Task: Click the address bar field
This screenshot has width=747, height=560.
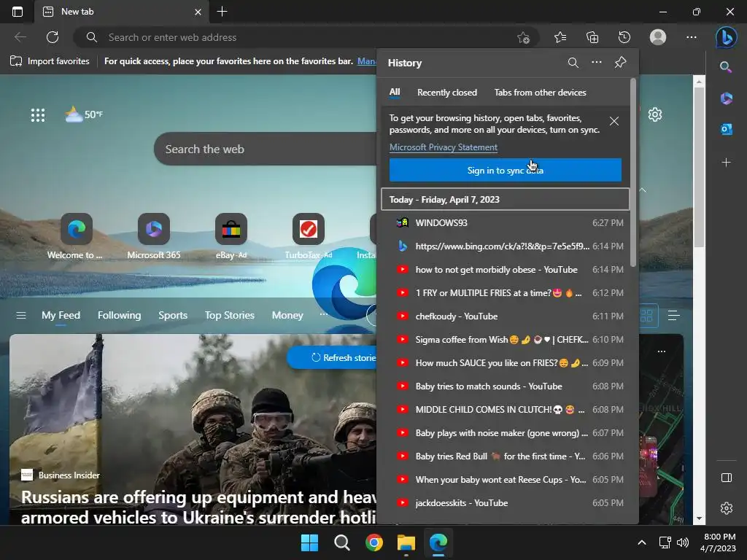Action: tap(305, 37)
